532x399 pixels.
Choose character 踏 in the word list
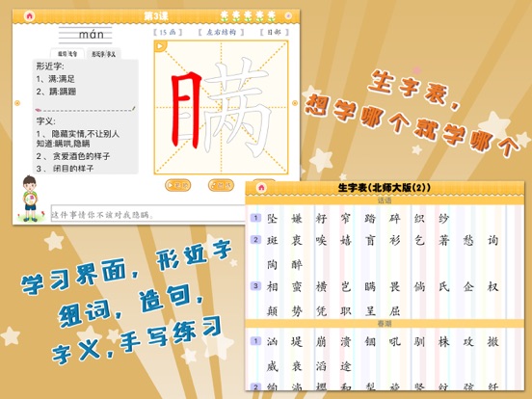pyautogui.click(x=370, y=218)
